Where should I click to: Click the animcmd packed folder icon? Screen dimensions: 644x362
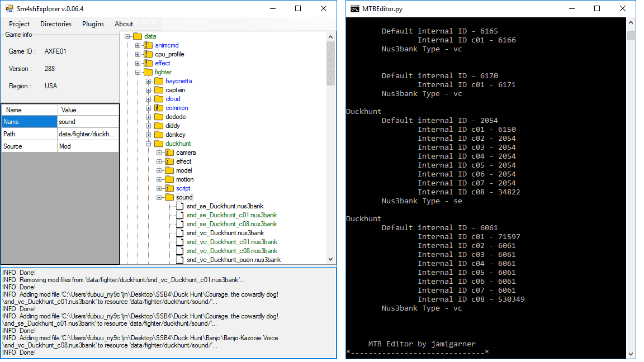pyautogui.click(x=148, y=46)
